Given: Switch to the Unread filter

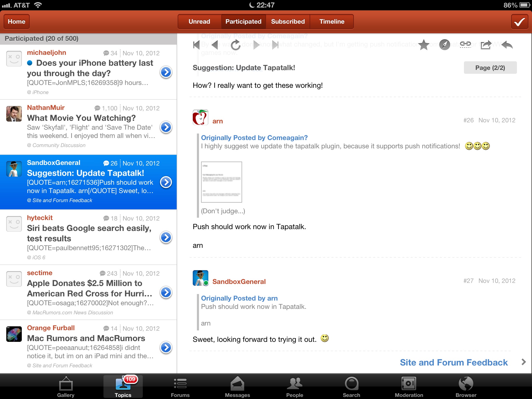Looking at the screenshot, I should (199, 22).
